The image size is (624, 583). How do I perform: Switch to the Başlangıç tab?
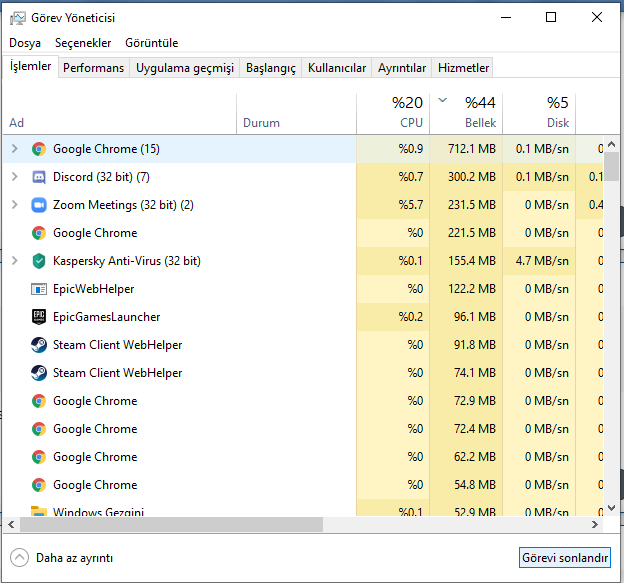click(x=271, y=68)
